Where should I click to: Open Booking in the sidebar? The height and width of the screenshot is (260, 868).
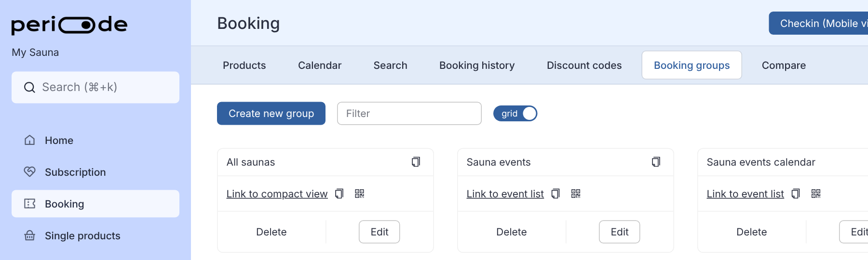95,204
